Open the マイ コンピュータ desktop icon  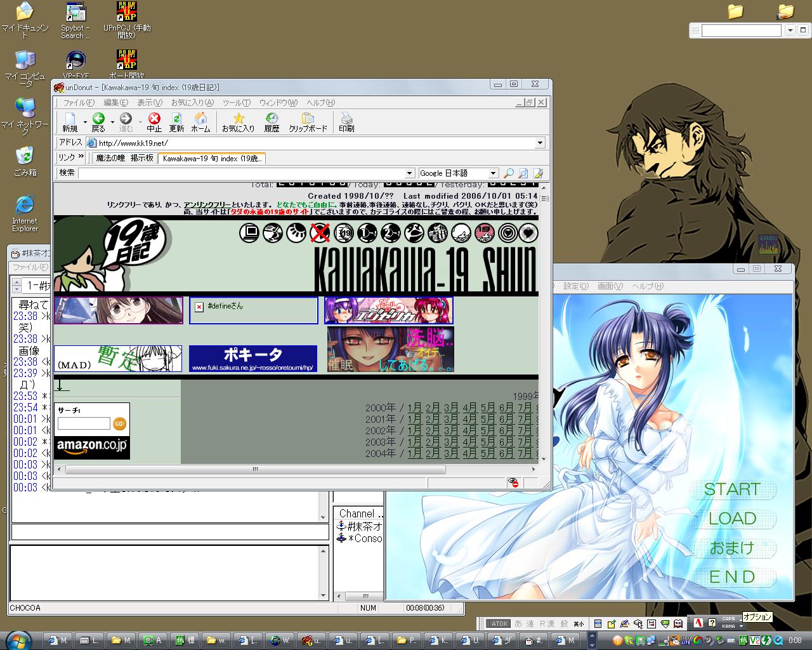pyautogui.click(x=25, y=69)
